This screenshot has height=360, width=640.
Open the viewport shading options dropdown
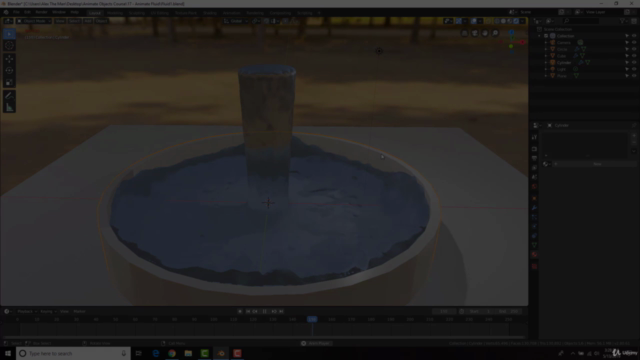click(x=523, y=21)
